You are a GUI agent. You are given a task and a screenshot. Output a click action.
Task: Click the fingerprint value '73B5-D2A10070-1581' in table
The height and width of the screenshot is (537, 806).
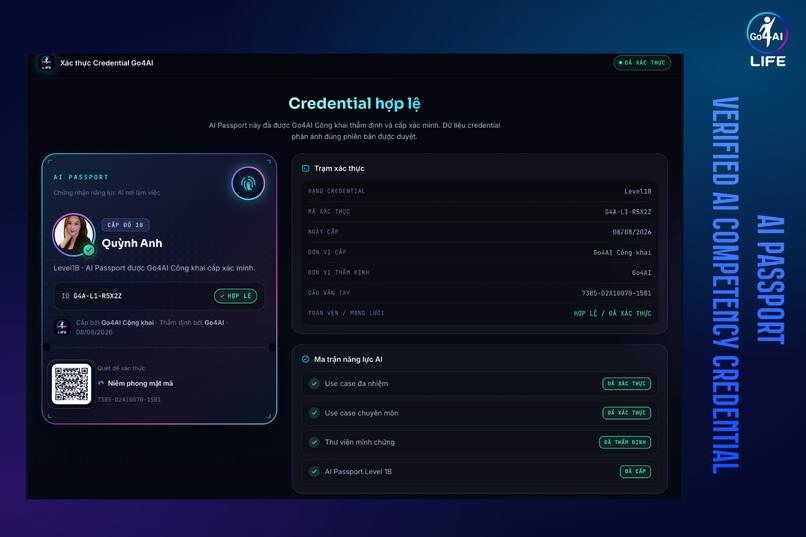tap(616, 293)
